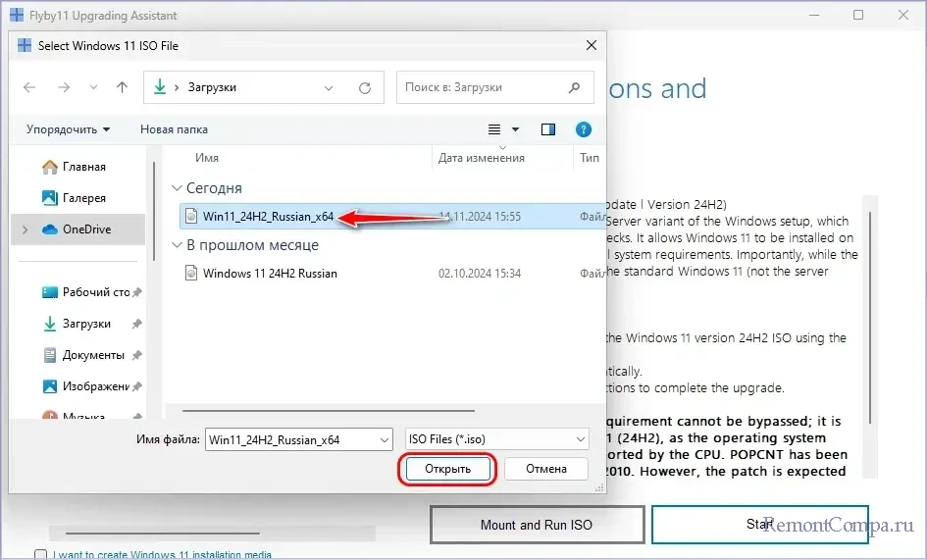The image size is (927, 560).
Task: Close the Select Windows 11 ISO File dialog
Action: tap(592, 45)
